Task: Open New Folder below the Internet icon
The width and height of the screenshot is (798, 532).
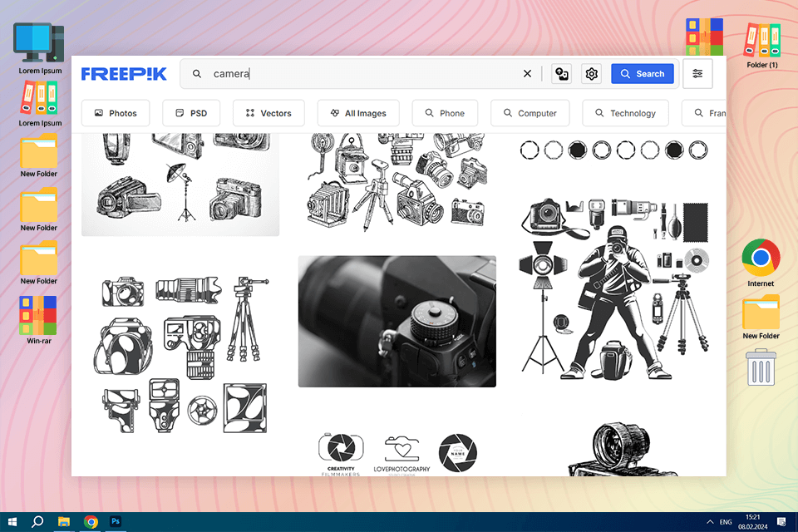Action: pyautogui.click(x=761, y=318)
